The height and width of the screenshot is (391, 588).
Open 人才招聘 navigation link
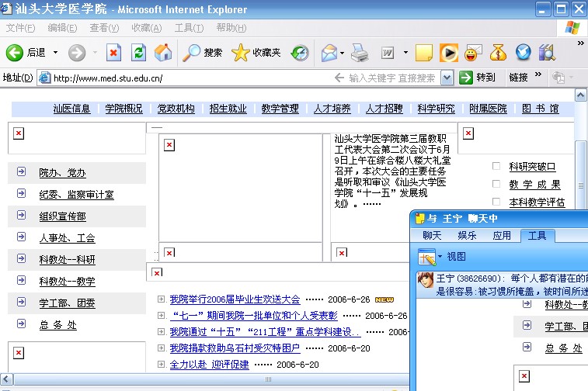[384, 109]
